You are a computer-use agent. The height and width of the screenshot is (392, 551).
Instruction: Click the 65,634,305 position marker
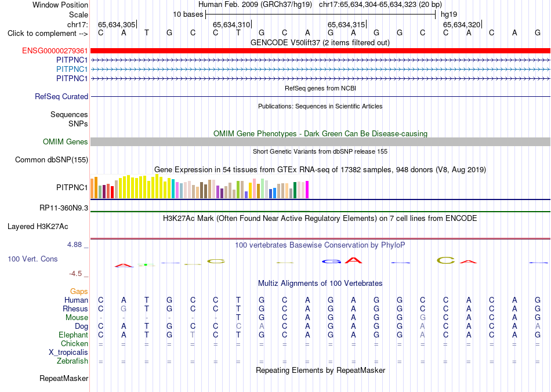(117, 24)
